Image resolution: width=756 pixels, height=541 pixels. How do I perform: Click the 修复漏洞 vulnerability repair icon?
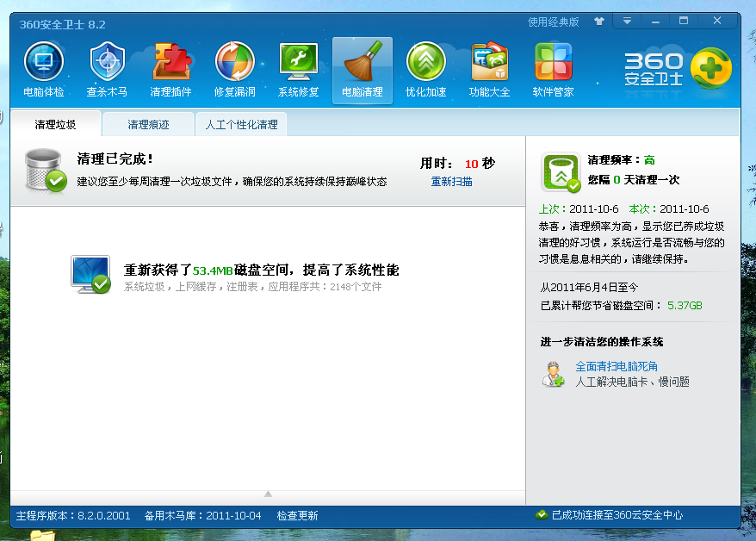[235, 62]
